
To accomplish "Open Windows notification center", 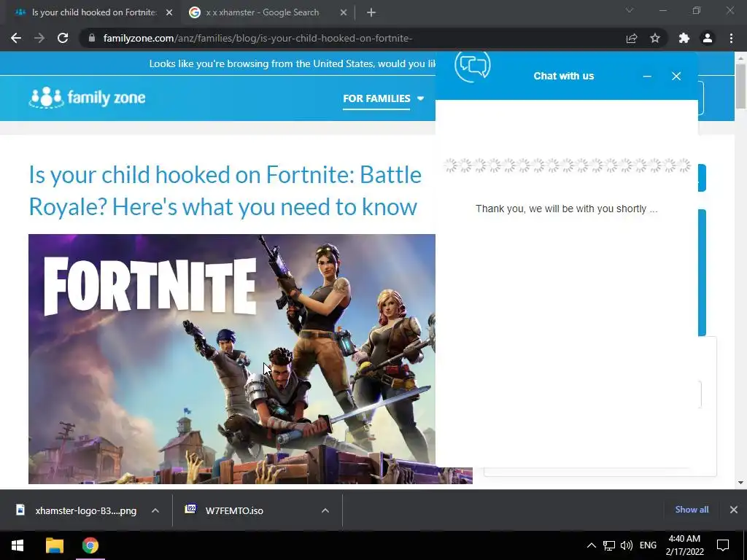I will tap(723, 545).
